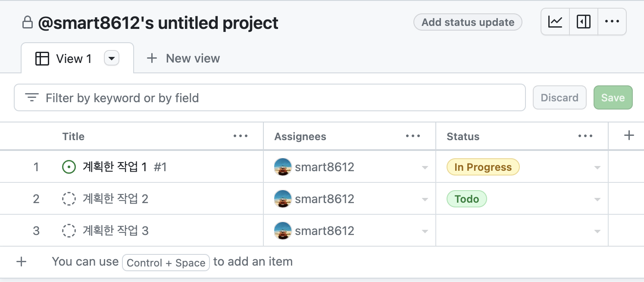
Task: Toggle the side panel icon
Action: tap(584, 22)
